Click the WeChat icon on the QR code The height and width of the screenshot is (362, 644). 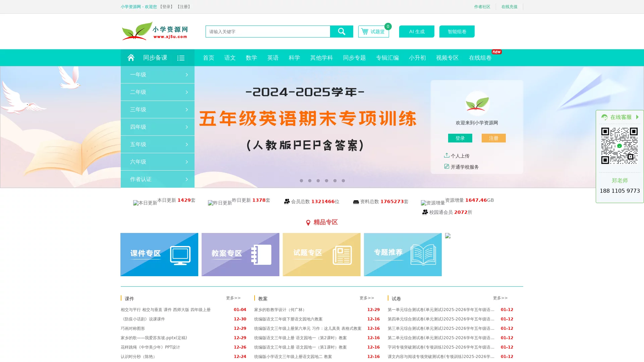[x=620, y=145]
